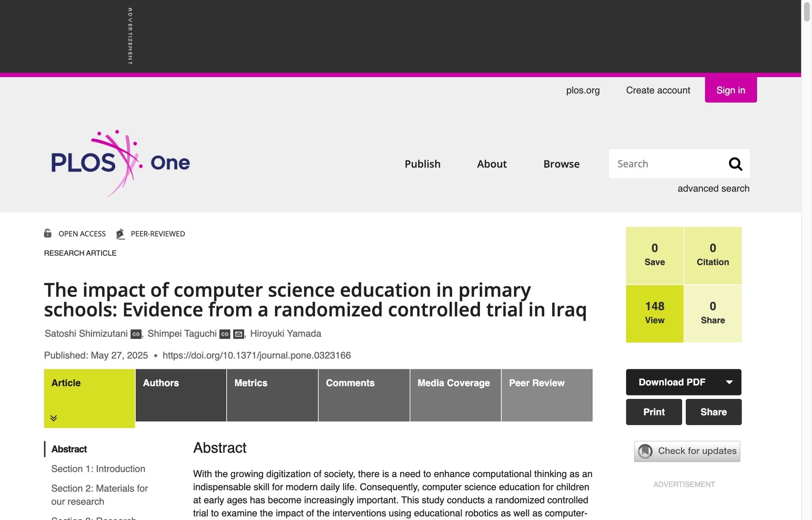Jump to Section 1: Introduction
This screenshot has width=812, height=520.
point(98,469)
